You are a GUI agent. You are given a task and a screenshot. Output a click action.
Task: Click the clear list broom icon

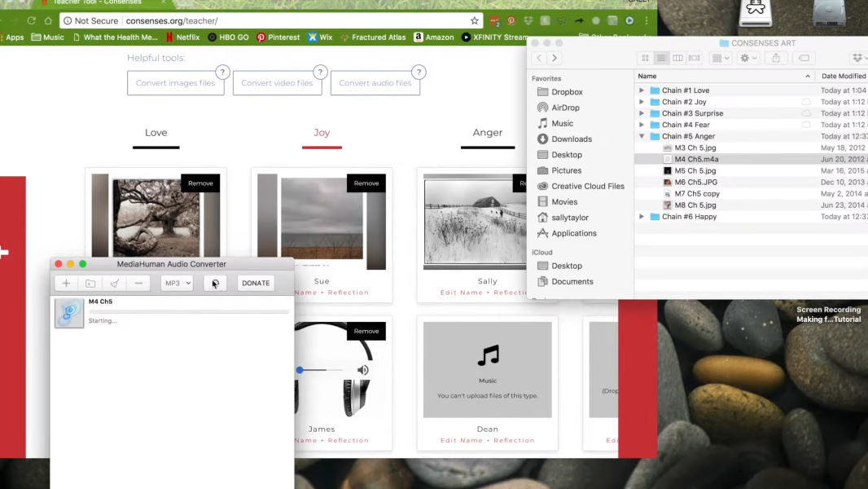coord(114,283)
